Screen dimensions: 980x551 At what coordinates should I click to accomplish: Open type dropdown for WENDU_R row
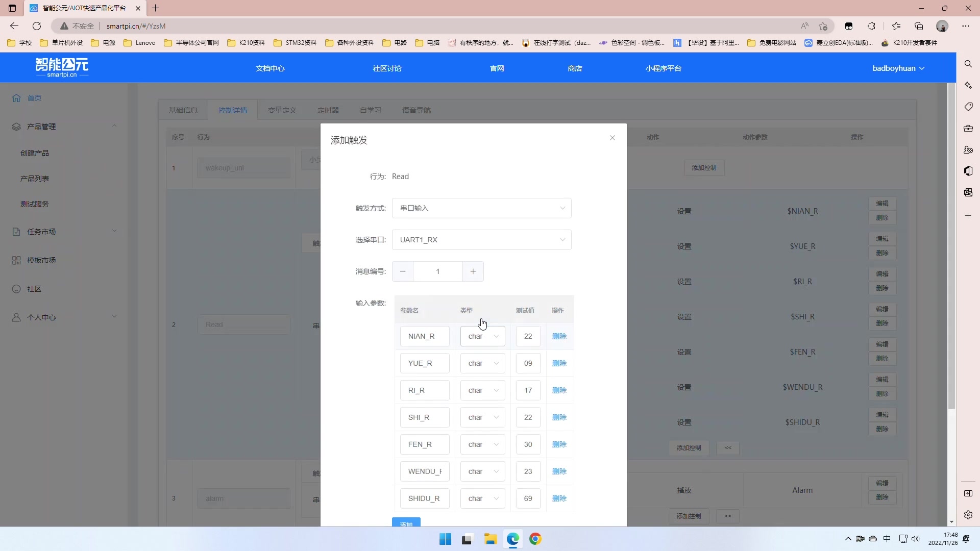[482, 471]
